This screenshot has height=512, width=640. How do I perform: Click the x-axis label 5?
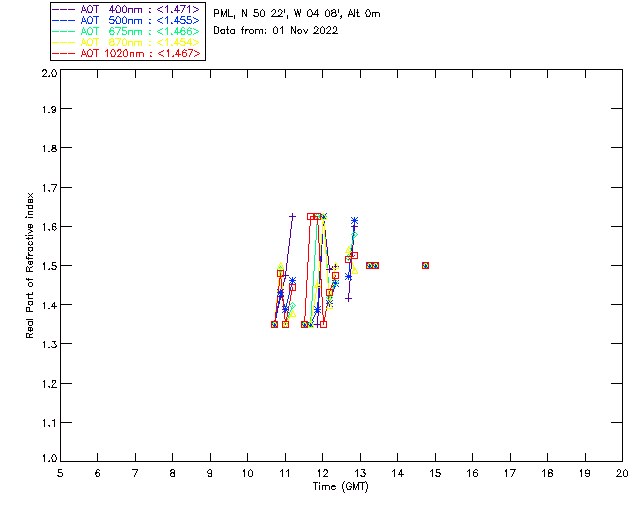(60, 473)
